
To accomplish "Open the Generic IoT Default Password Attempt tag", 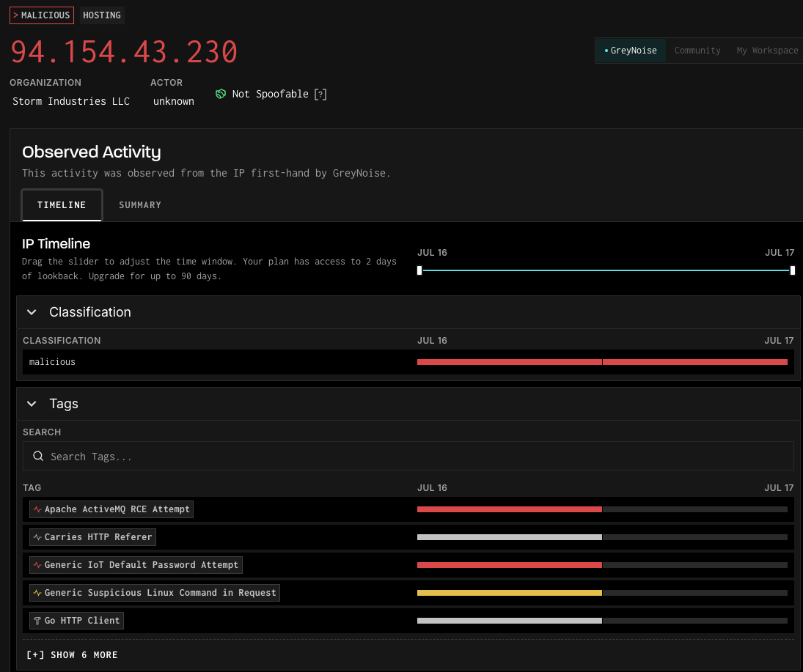I will point(136,565).
